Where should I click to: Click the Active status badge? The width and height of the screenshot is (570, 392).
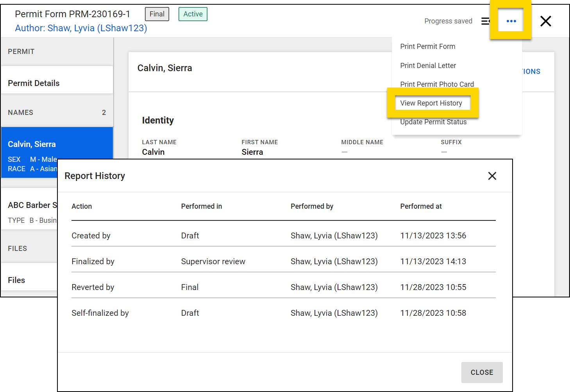(193, 14)
